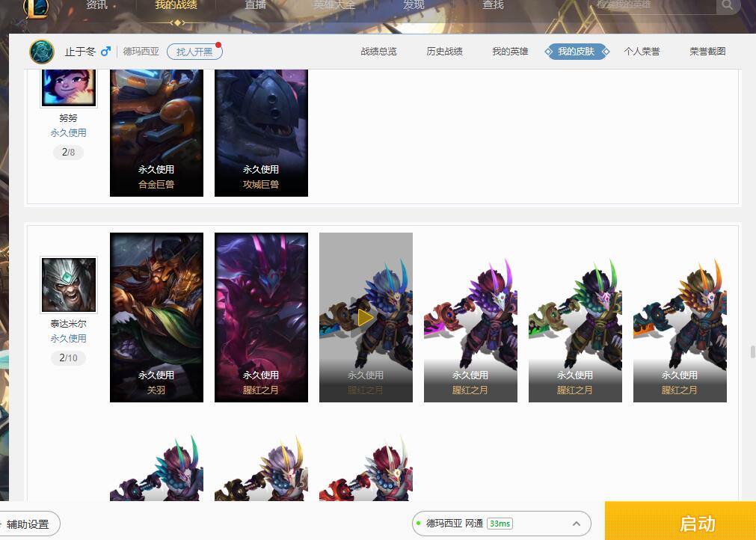Expand the 德玛西亚 网通 server dropdown
This screenshot has width=756, height=540.
click(x=502, y=524)
